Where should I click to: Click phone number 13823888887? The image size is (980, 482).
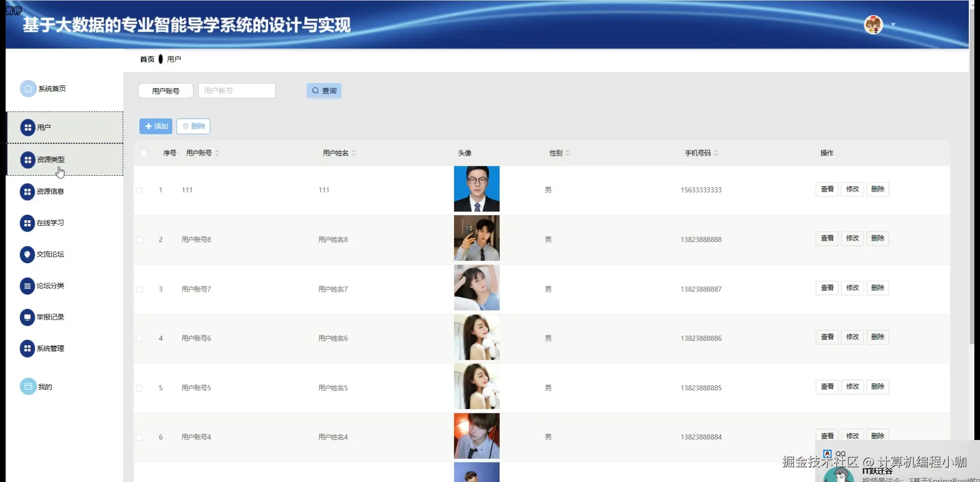701,289
